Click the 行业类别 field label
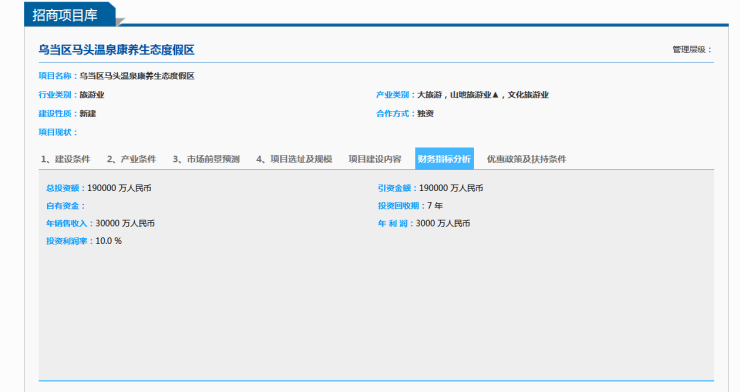Screen dimensions: 740x392 (x=57, y=95)
